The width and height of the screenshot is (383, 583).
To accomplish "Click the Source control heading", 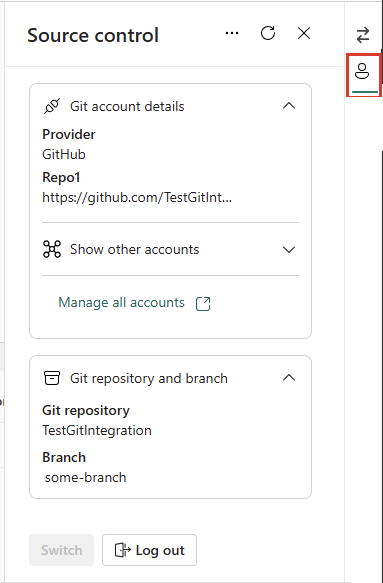I will click(93, 35).
